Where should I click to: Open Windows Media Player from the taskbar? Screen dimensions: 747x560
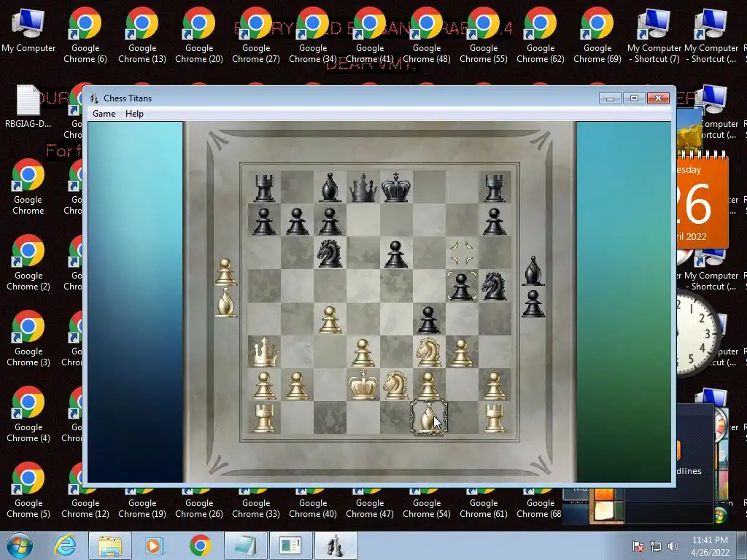click(154, 545)
